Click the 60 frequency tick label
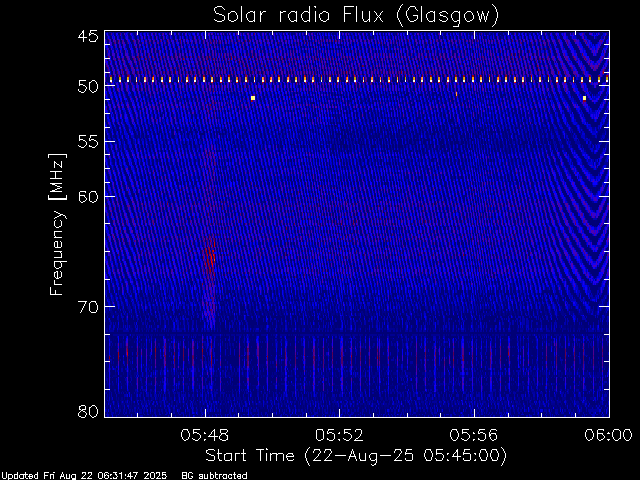This screenshot has width=640, height=480. pyautogui.click(x=88, y=196)
